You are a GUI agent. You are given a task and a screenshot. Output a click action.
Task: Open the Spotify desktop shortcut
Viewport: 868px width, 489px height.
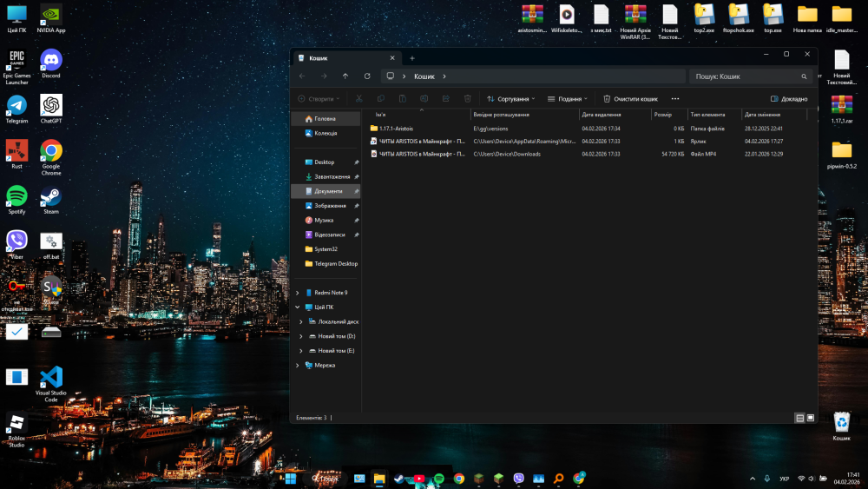(16, 200)
